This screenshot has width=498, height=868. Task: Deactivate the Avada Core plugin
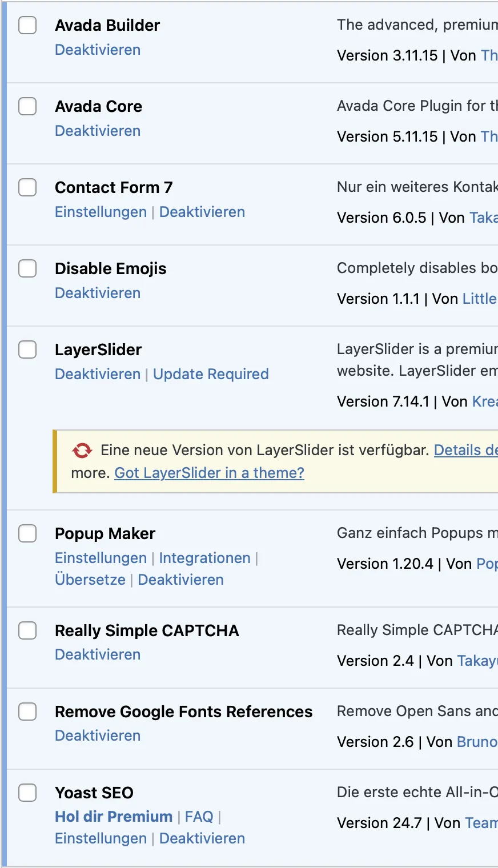click(x=98, y=131)
